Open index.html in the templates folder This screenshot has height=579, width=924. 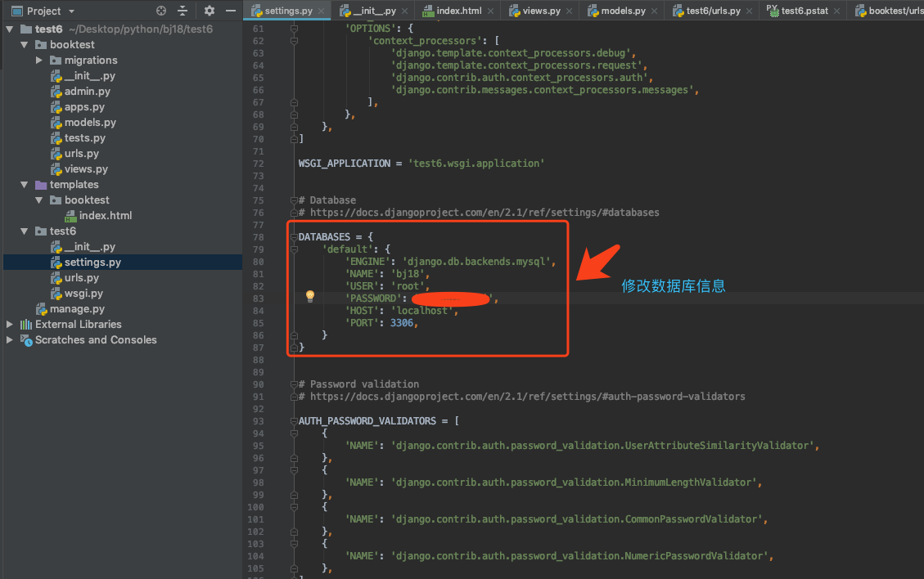pos(106,216)
